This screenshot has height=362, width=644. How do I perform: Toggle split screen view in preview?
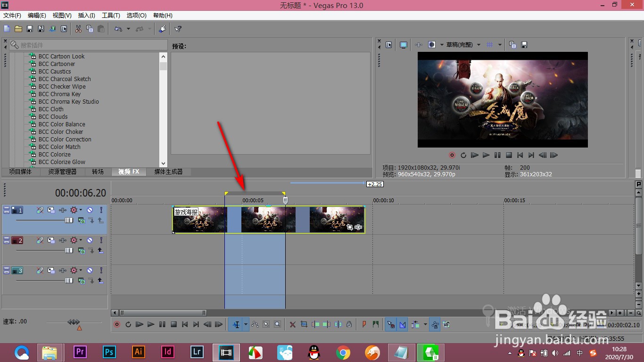431,45
